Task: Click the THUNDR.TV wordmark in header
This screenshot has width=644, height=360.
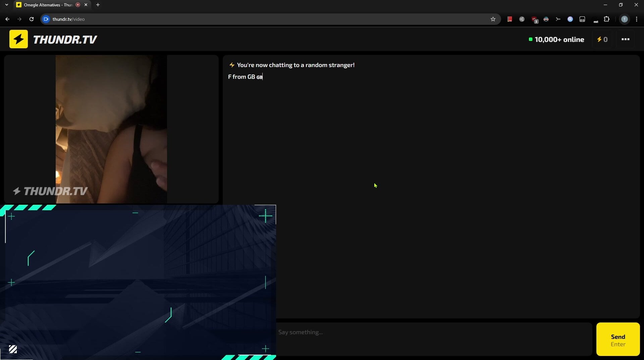Action: (65, 40)
